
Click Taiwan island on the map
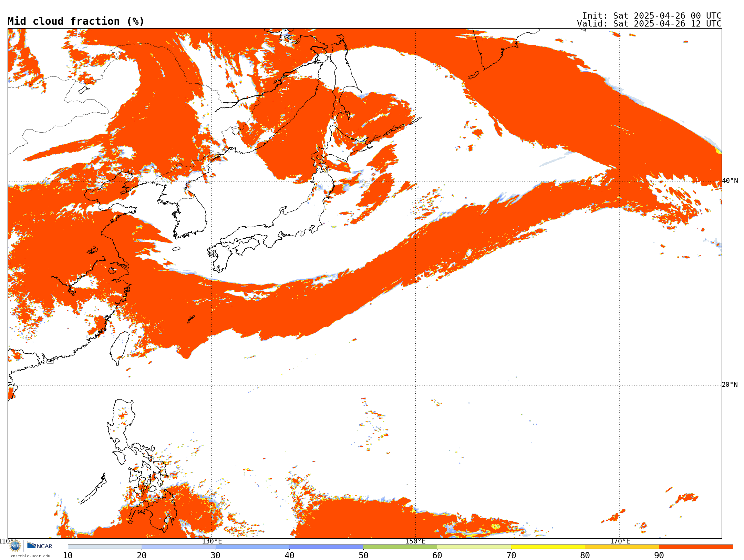(x=119, y=348)
